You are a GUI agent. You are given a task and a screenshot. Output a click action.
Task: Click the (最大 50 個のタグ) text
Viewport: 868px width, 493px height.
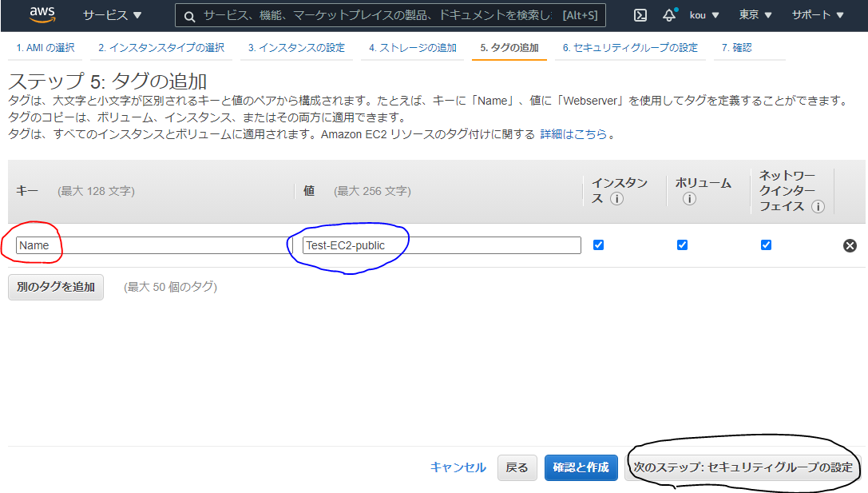171,287
